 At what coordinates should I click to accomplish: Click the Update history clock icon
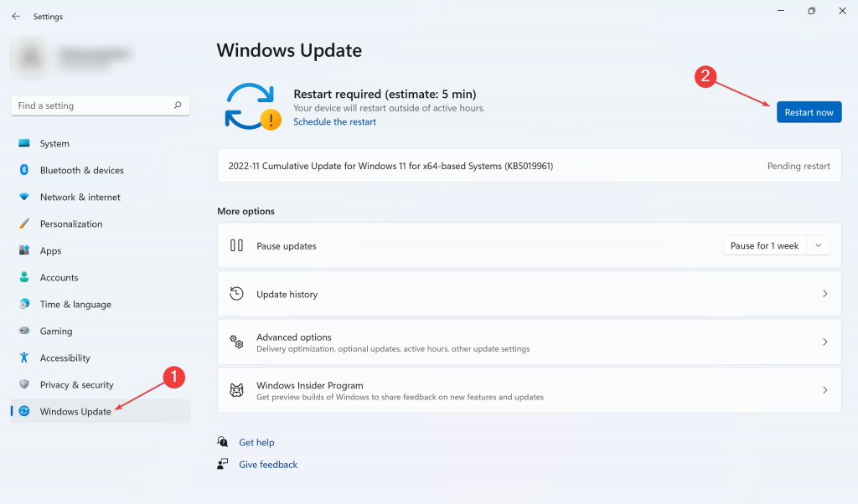[236, 294]
